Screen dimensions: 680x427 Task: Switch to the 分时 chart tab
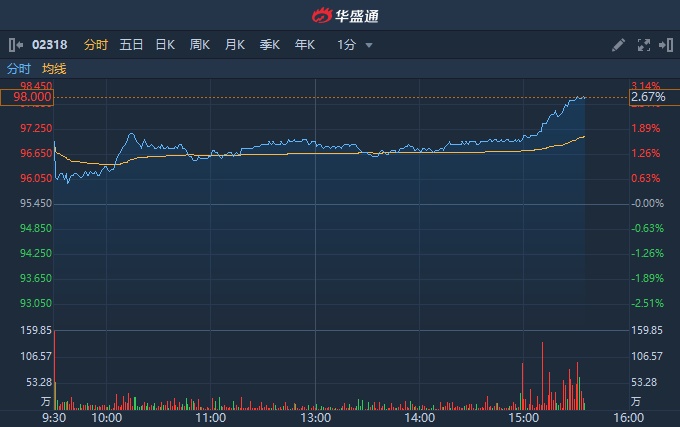click(96, 45)
